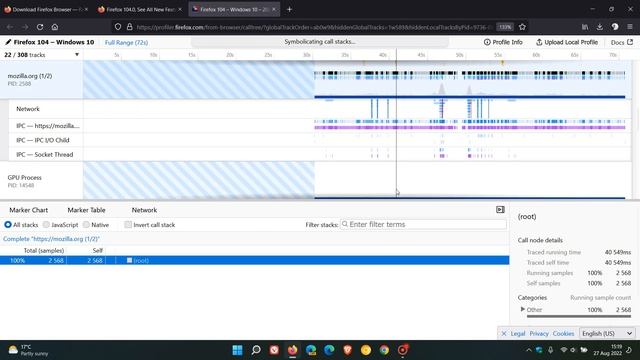Open the Firefox library icon

pyautogui.click(x=585, y=27)
